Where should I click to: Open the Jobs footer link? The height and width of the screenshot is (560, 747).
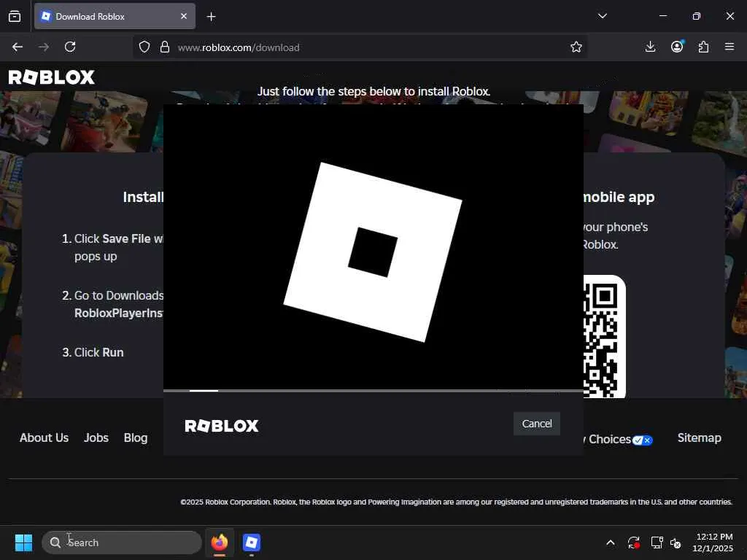[x=96, y=437]
